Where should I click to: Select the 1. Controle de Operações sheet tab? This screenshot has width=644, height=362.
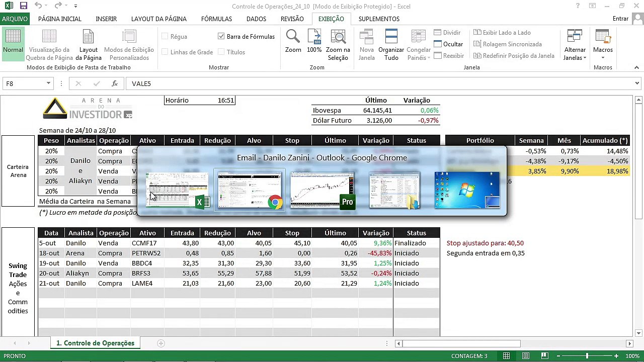point(95,343)
